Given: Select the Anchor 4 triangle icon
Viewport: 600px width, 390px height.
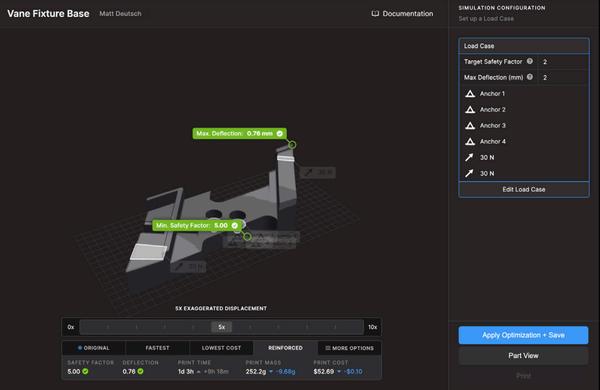Looking at the screenshot, I should [x=470, y=142].
